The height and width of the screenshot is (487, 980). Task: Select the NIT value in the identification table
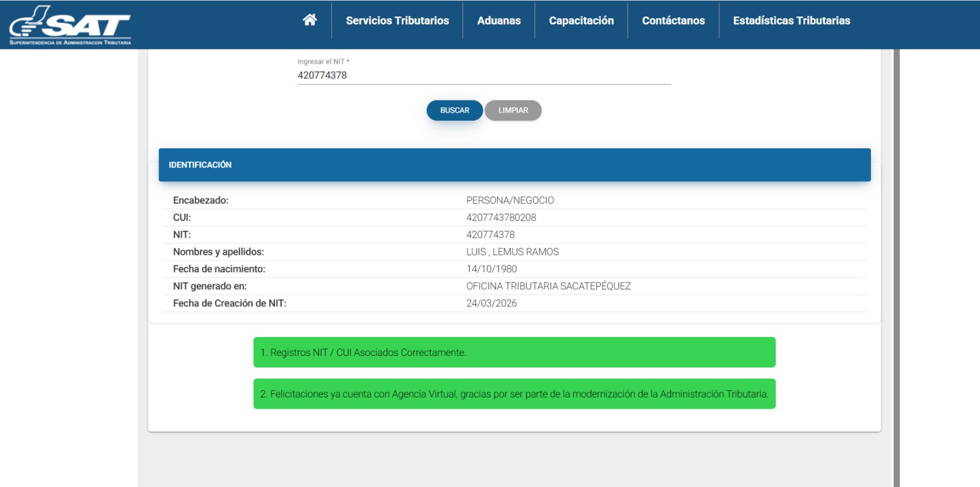[x=491, y=235]
